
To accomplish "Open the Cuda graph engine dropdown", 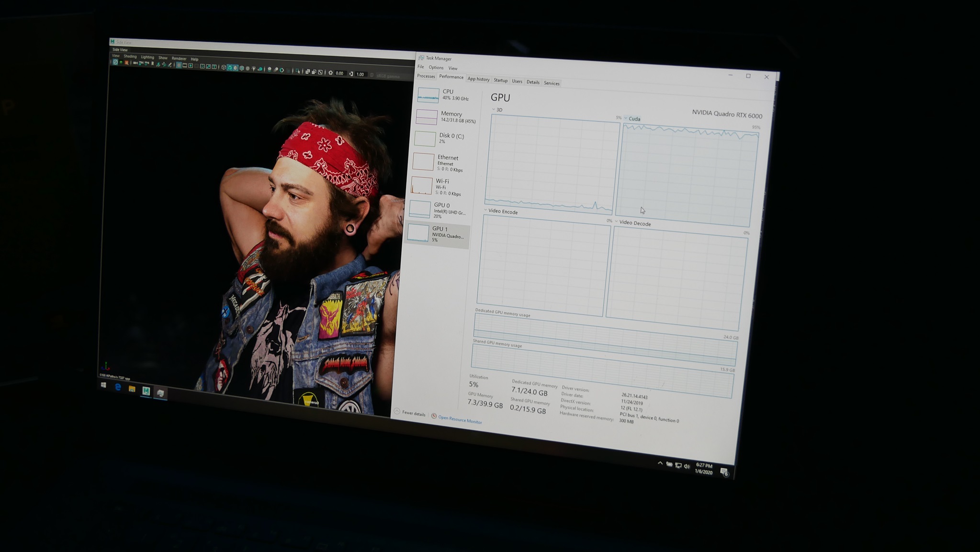I will [x=626, y=118].
